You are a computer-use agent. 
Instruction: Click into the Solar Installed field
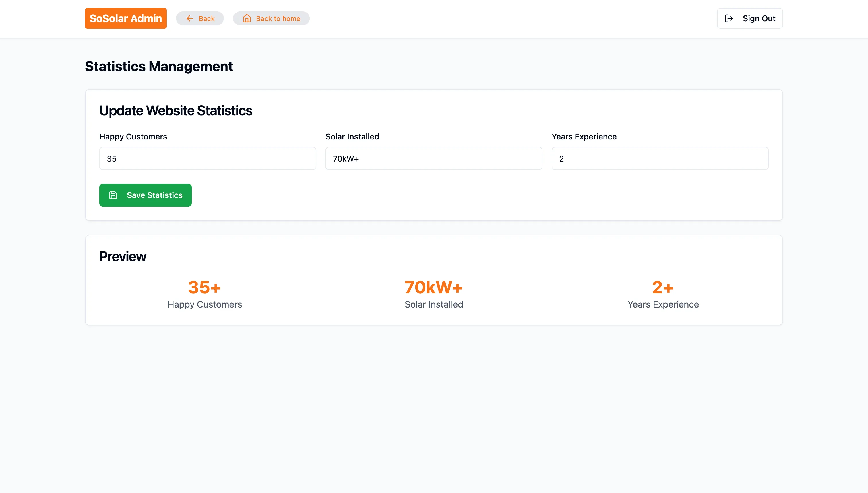pyautogui.click(x=433, y=158)
